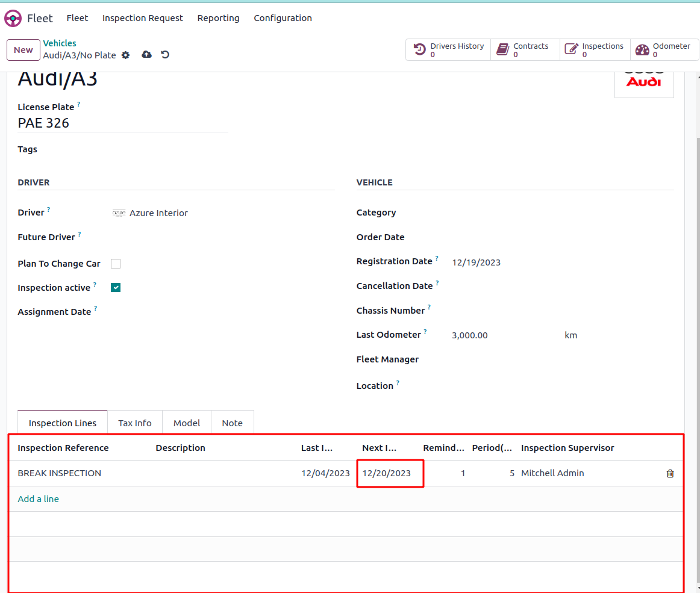The height and width of the screenshot is (593, 700).
Task: Toggle the Plan To Change Car checkbox
Action: click(x=116, y=264)
